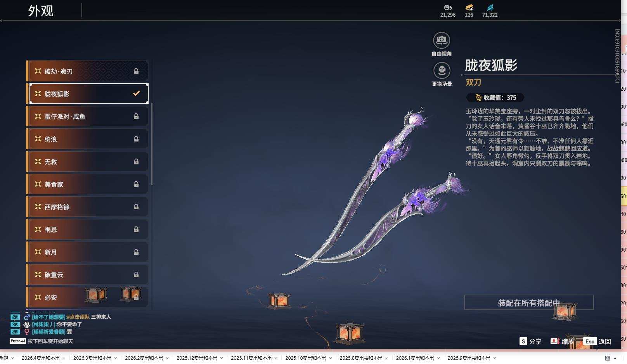Expand dropdown arrow of 2026.3卖出和不出 tab

116,358
